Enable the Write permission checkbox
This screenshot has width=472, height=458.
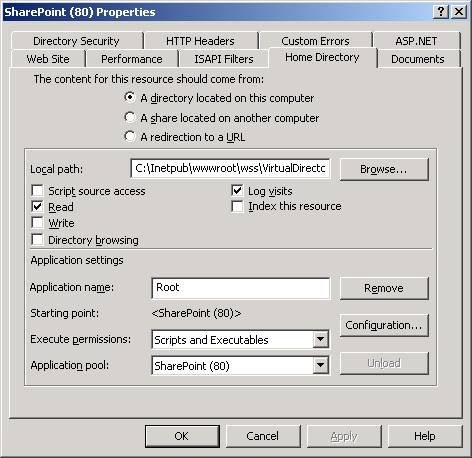pyautogui.click(x=37, y=223)
